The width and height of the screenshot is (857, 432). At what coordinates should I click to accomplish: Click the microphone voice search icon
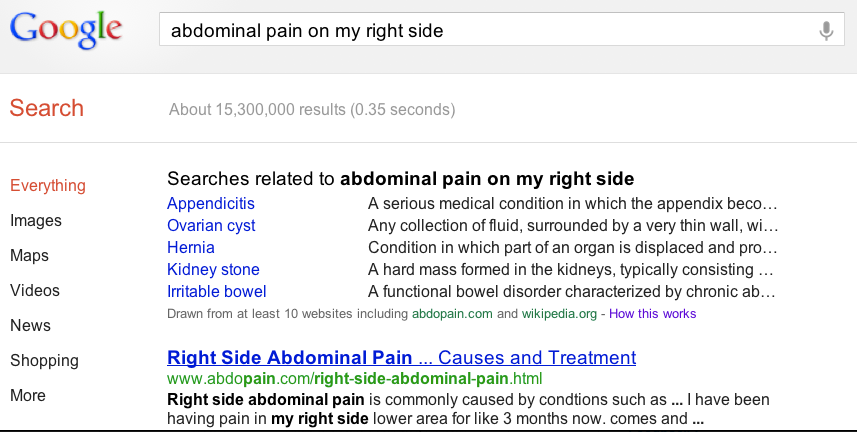tap(826, 31)
